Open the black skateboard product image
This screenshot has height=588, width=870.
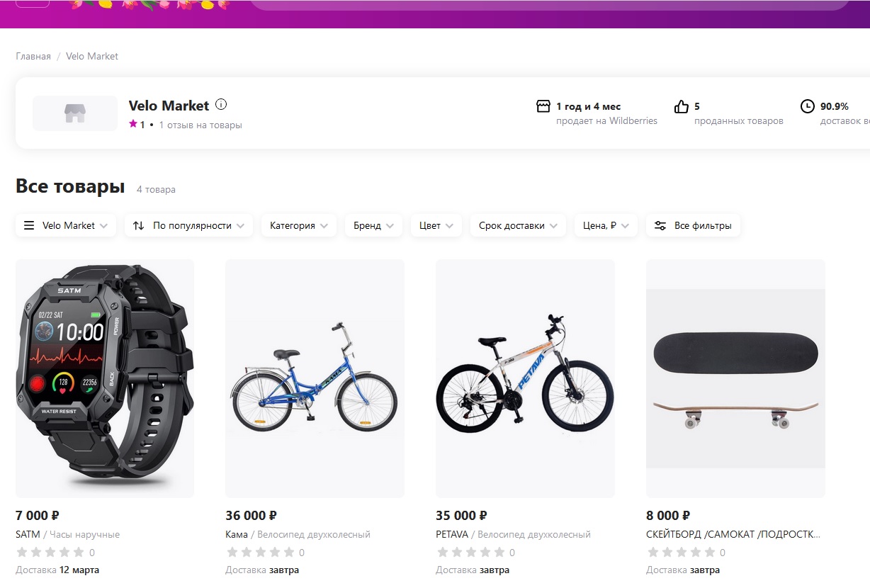click(735, 378)
